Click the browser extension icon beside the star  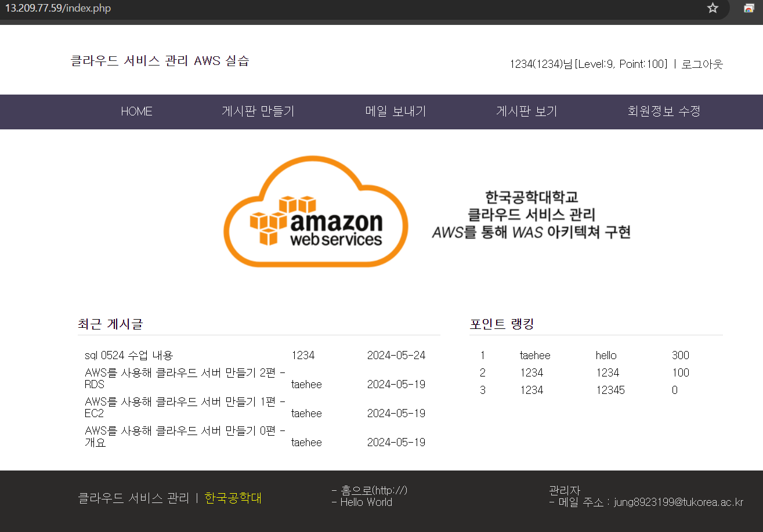coord(749,8)
